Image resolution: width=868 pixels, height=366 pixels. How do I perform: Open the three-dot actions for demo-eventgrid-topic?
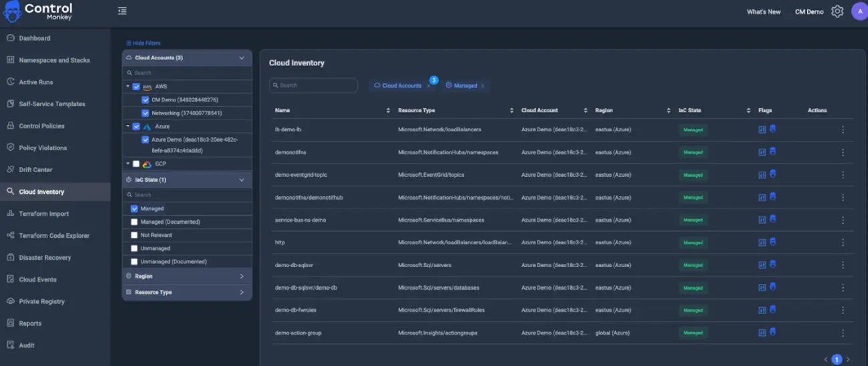[x=843, y=175]
